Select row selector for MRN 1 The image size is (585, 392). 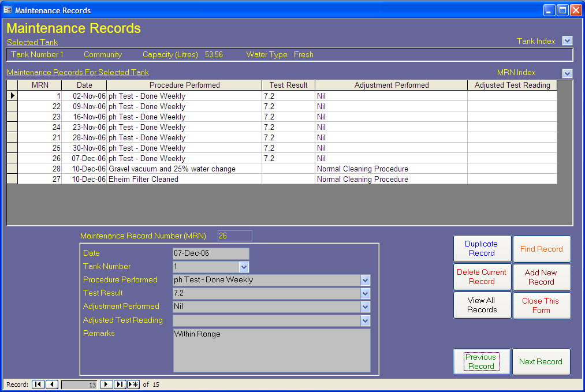point(12,96)
